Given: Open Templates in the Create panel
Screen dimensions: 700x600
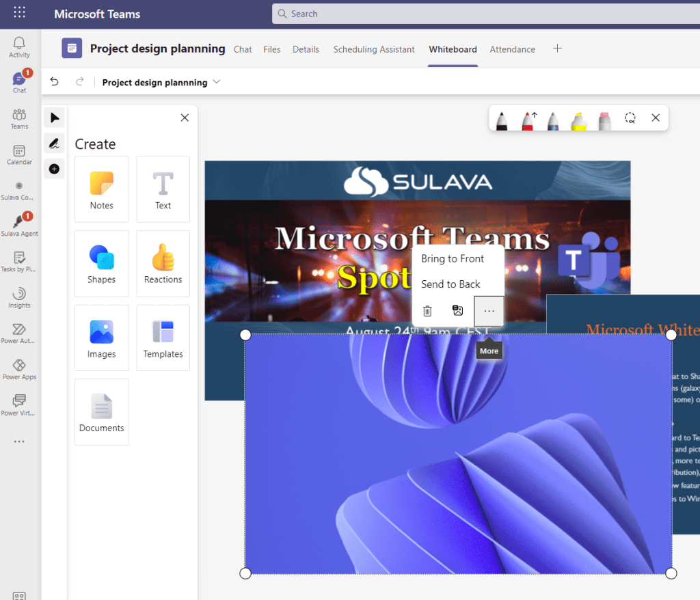Looking at the screenshot, I should 163,338.
